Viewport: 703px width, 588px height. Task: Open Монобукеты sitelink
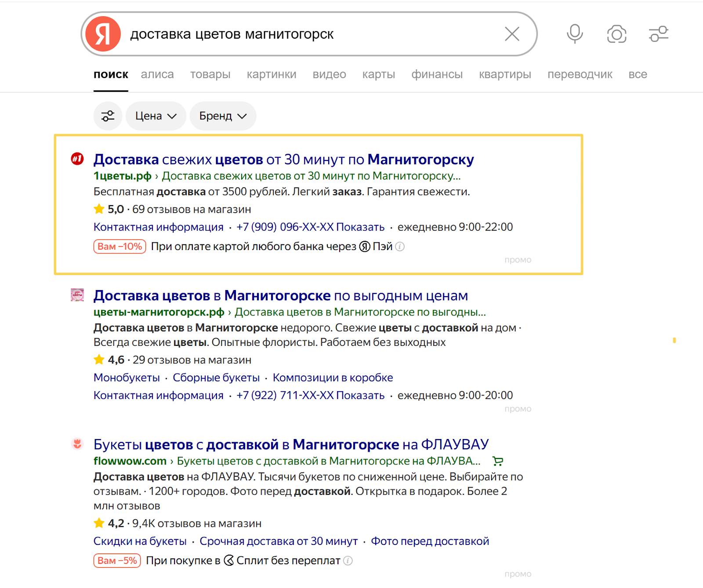pos(127,378)
